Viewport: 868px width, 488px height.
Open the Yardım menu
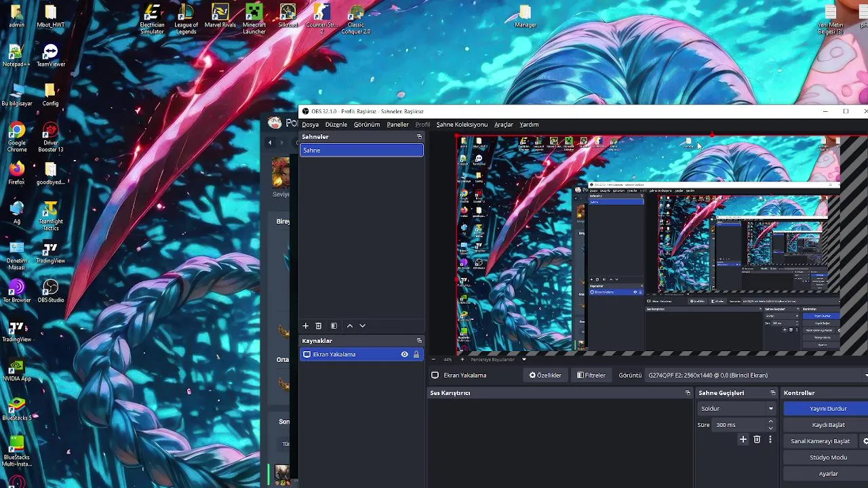[529, 125]
